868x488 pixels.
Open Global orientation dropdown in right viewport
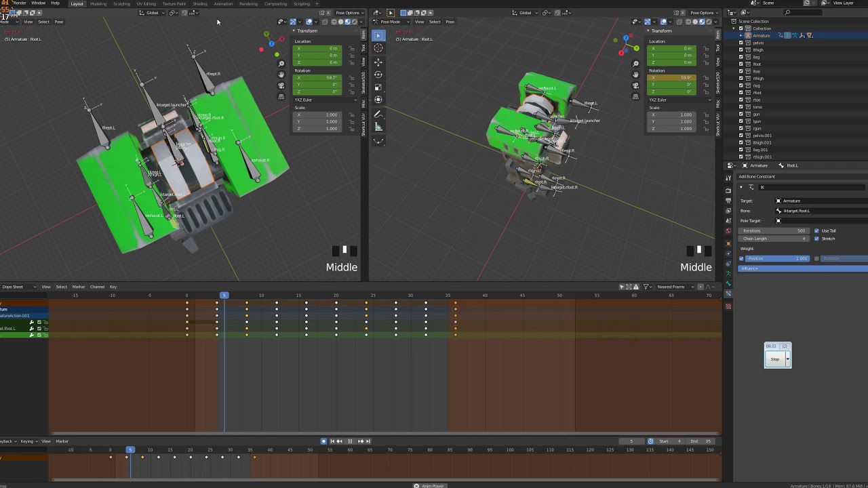524,13
